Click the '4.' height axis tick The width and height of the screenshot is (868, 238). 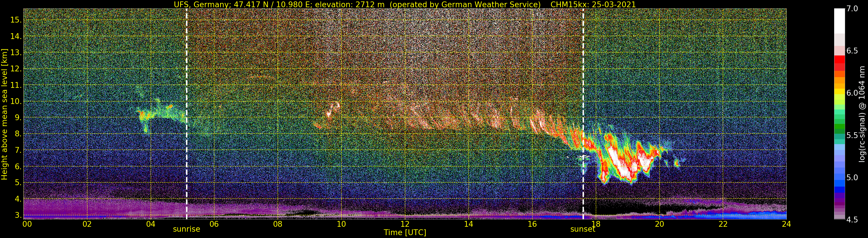pos(18,199)
